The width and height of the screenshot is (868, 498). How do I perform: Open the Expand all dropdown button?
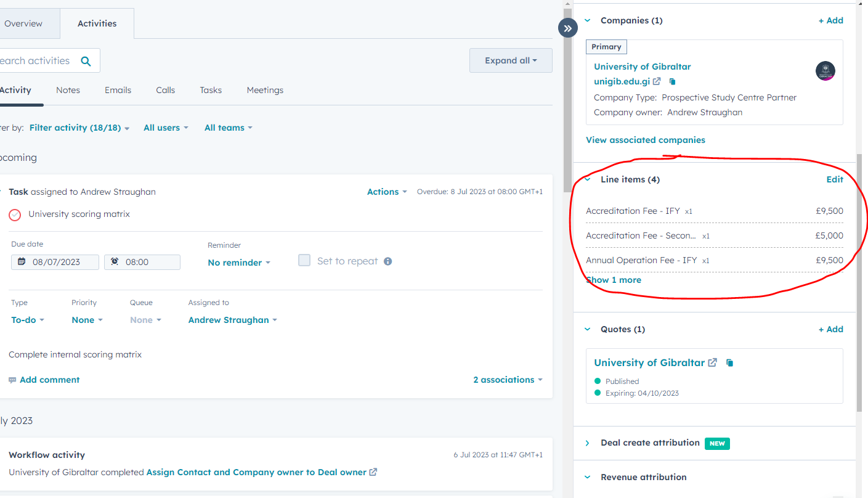coord(511,61)
